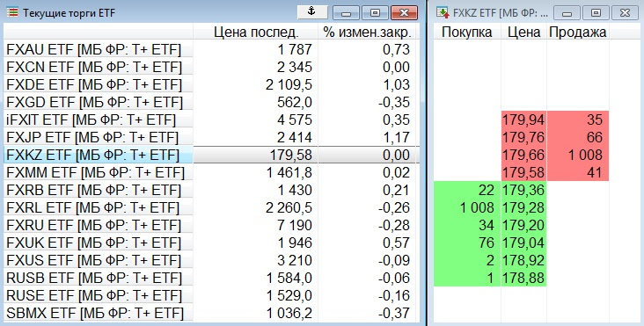
Task: Minimize the FXKZ ETF order book window
Action: 567,13
